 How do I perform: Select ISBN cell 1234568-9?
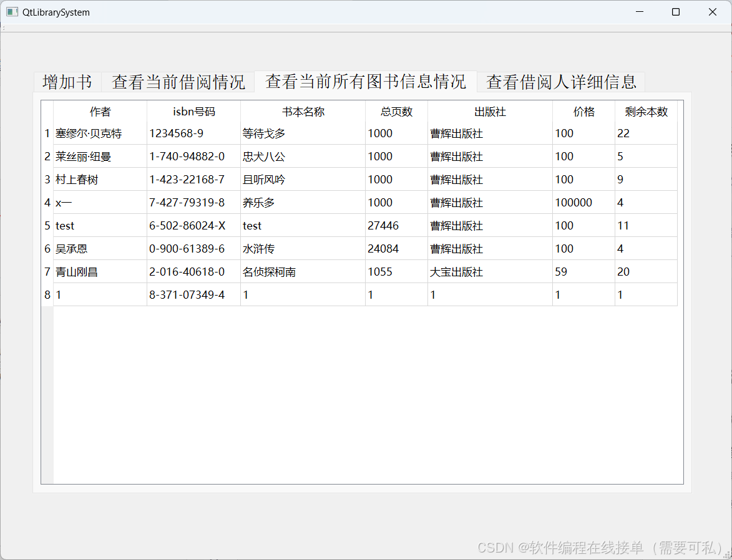[x=193, y=133]
